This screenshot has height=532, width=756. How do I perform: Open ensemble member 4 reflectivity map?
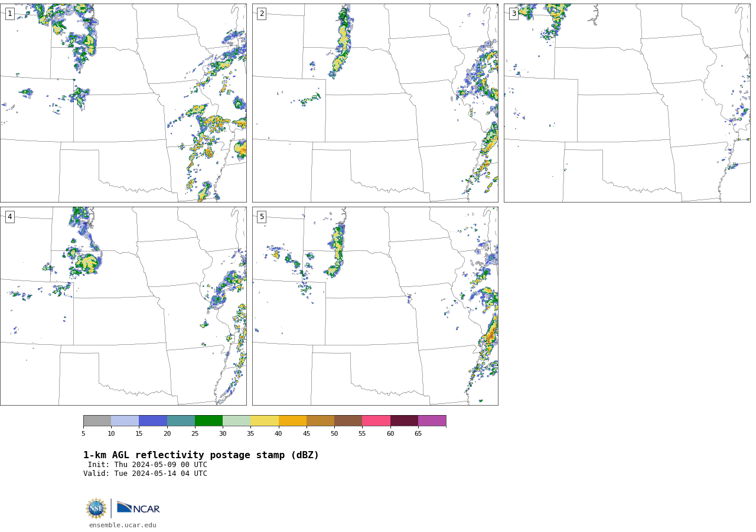(123, 306)
